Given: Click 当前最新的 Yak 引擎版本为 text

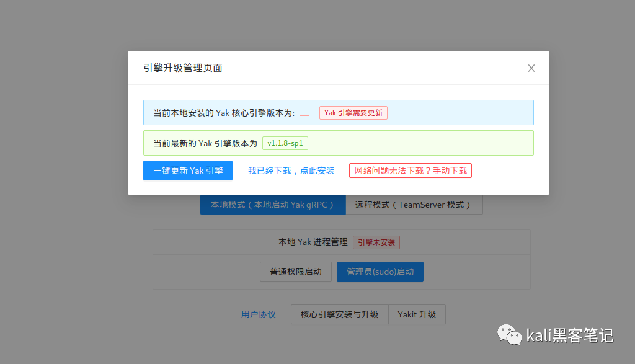Looking at the screenshot, I should click(x=205, y=143).
